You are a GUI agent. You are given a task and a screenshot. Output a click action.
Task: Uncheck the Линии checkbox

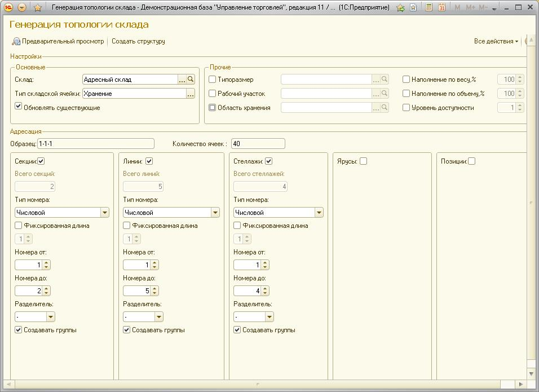tap(149, 161)
